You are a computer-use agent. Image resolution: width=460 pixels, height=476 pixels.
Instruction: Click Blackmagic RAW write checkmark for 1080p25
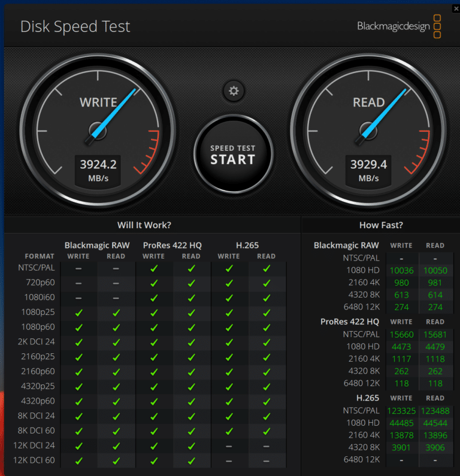[x=78, y=313]
